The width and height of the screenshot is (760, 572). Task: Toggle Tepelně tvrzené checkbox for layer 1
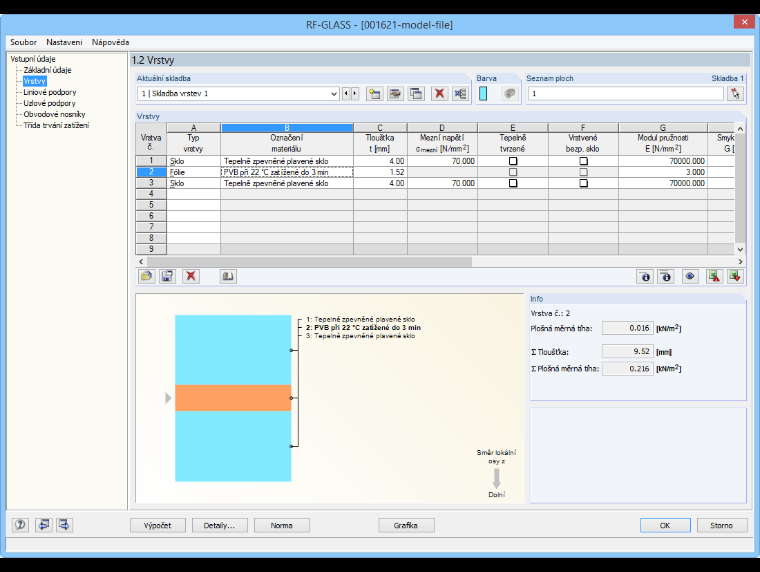coord(513,161)
